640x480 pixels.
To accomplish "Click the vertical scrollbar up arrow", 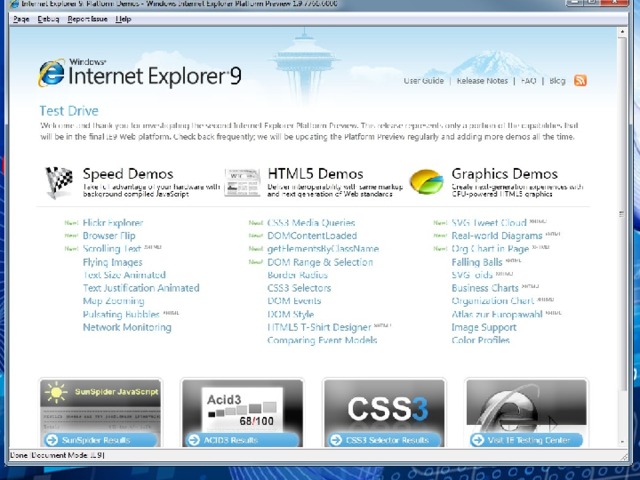I will coord(622,31).
